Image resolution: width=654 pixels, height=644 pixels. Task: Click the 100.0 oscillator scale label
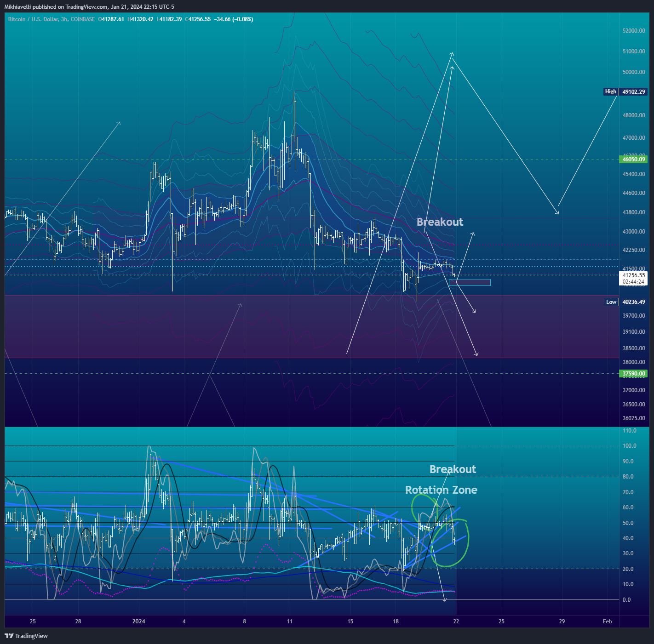[x=629, y=446]
